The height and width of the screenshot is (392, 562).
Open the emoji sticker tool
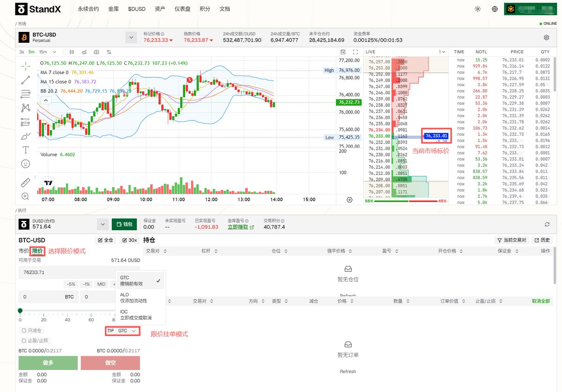pyautogui.click(x=25, y=164)
